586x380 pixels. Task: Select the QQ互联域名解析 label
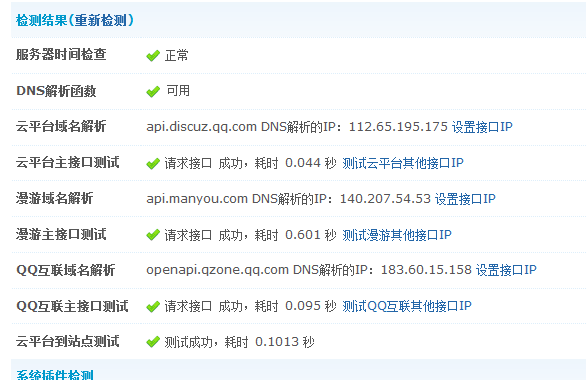[66, 270]
